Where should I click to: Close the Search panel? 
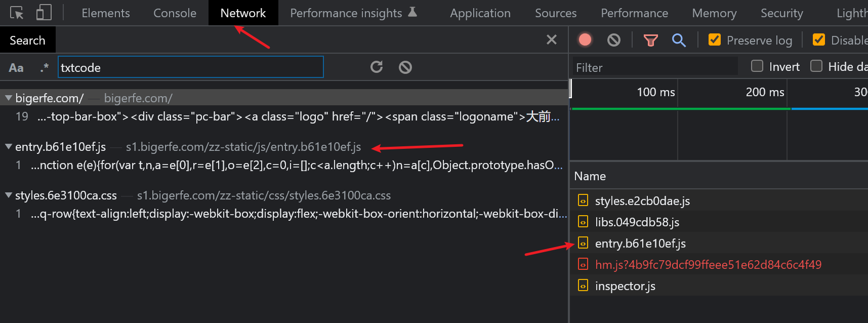[552, 40]
